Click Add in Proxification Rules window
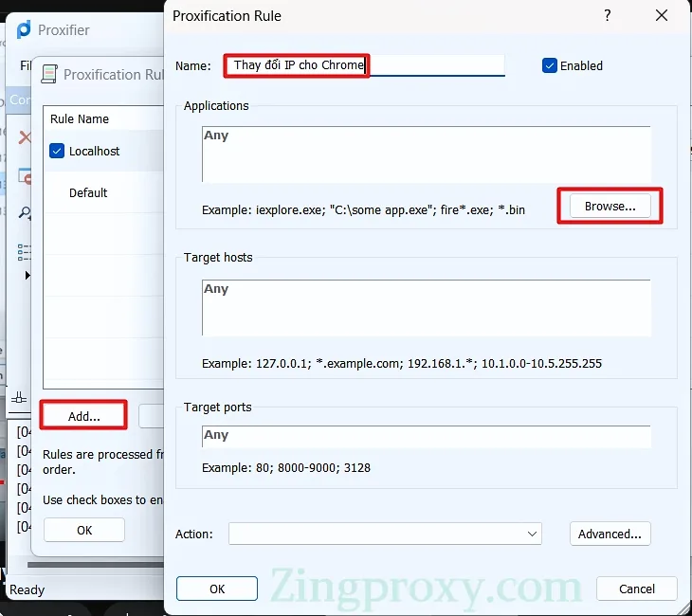The image size is (692, 616). 83,416
